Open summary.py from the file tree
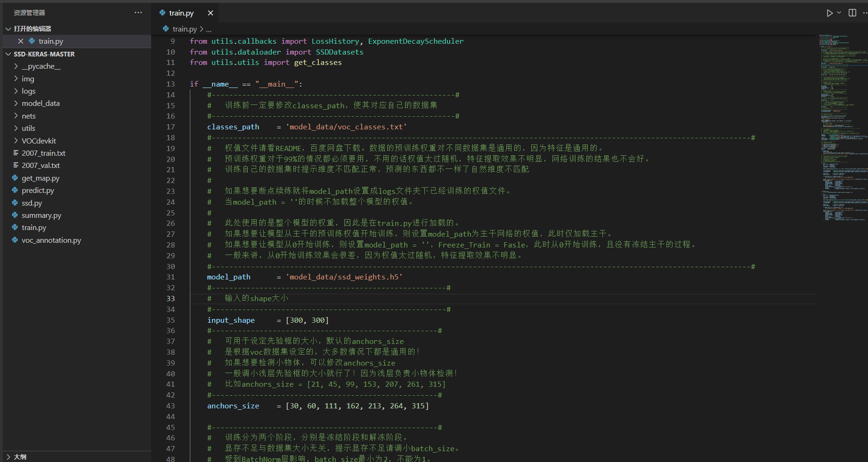 (41, 215)
